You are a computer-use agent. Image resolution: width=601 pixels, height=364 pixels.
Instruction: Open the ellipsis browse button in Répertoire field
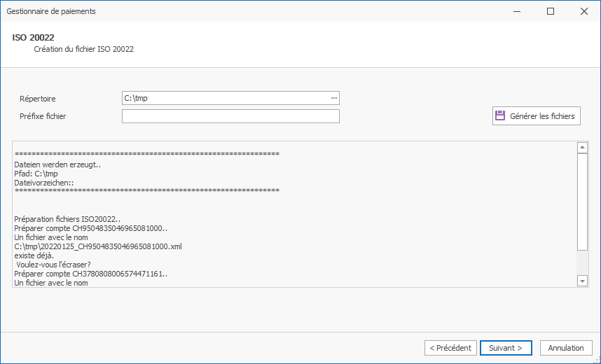[x=334, y=98]
